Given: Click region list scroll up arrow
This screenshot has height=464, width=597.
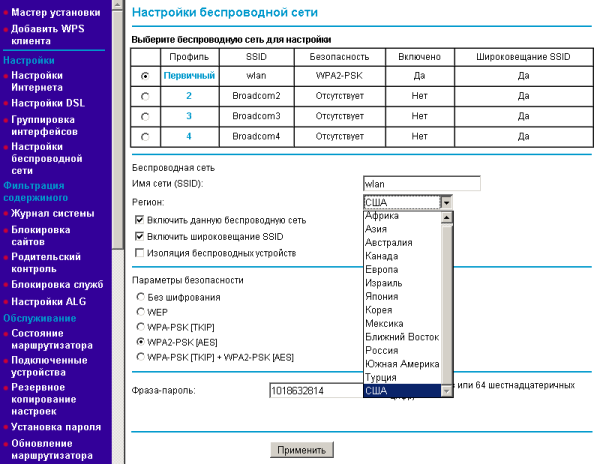Looking at the screenshot, I should [447, 217].
